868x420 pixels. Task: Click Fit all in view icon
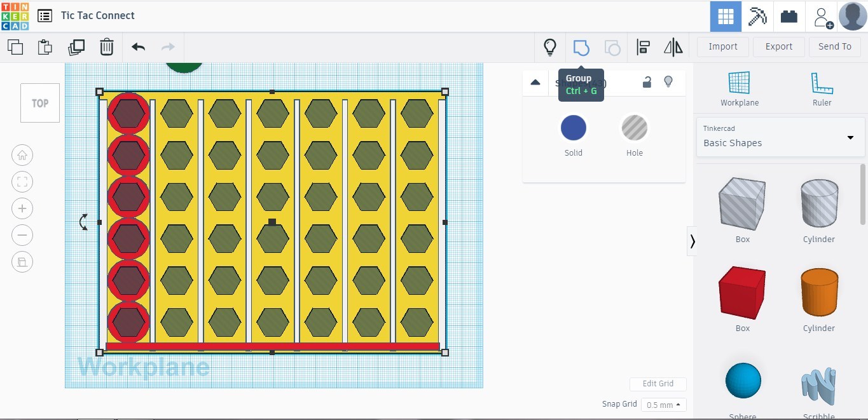pos(22,182)
